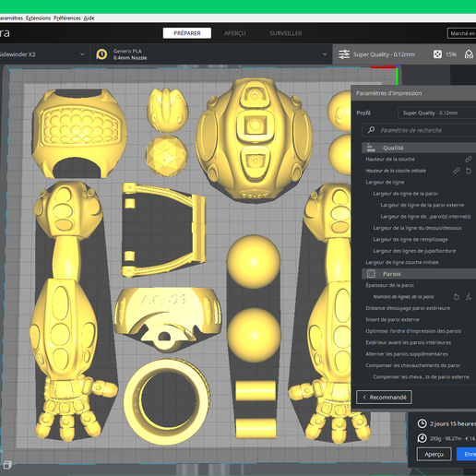Screen dimensions: 476x476
Task: Focus the Paramètres de recherche search field
Action: [x=419, y=130]
